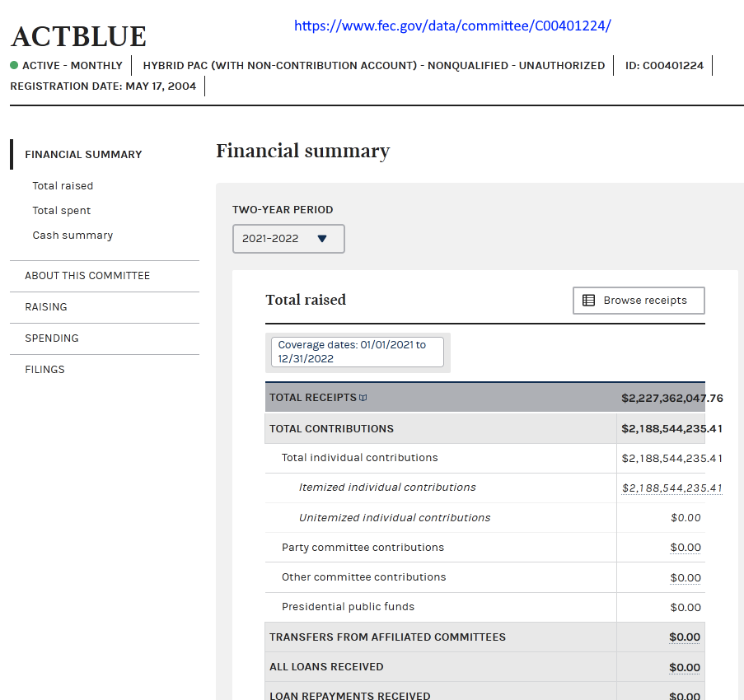Click the dropdown arrow beside 2021-2022
744x700 pixels.
pyautogui.click(x=322, y=239)
